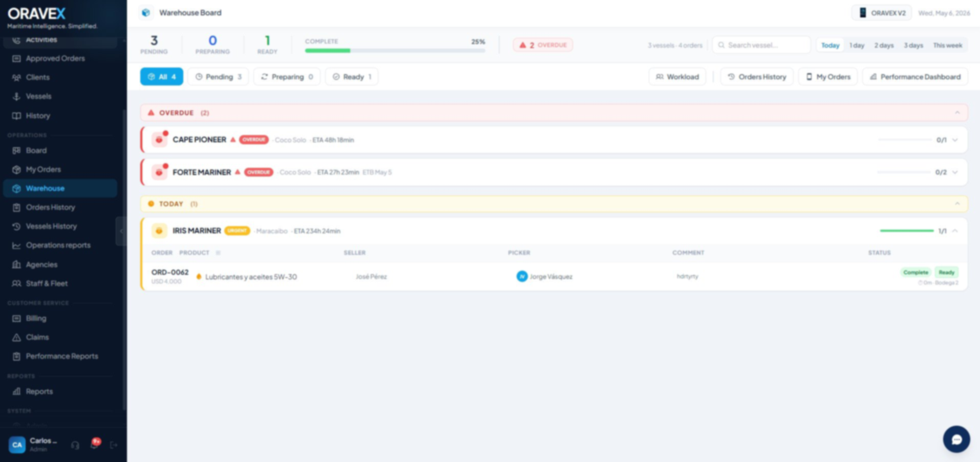Click the Orders History toolbar button
This screenshot has width=980, height=462.
(x=757, y=77)
